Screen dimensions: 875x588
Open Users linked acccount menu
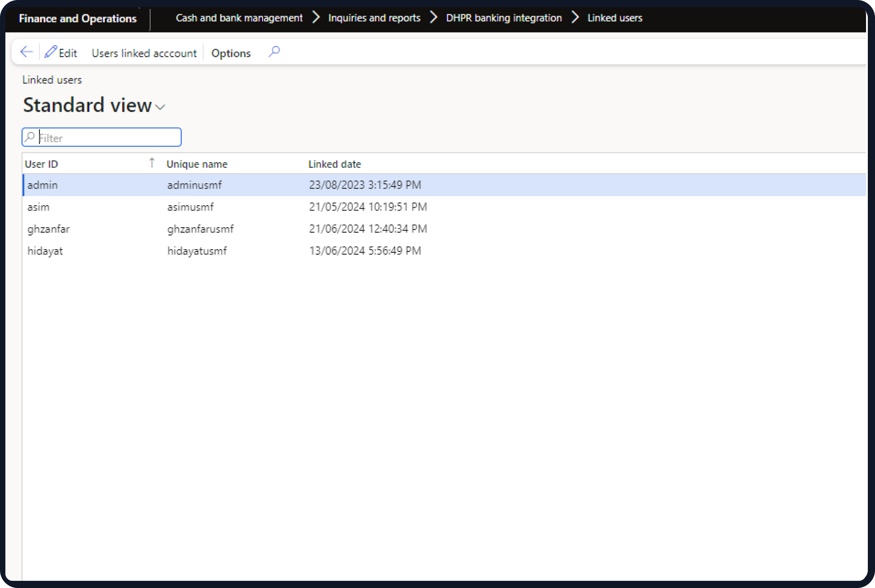144,53
